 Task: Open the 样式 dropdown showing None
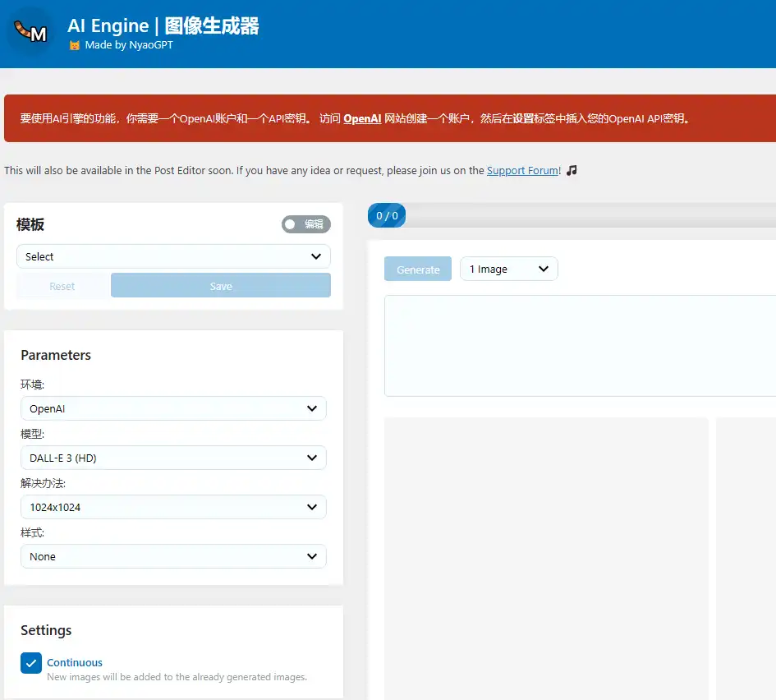pos(172,556)
